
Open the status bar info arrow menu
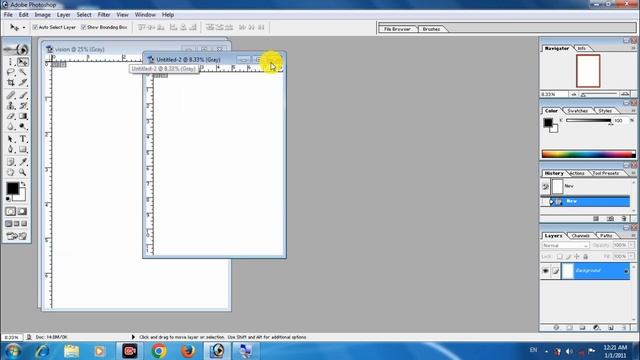133,337
